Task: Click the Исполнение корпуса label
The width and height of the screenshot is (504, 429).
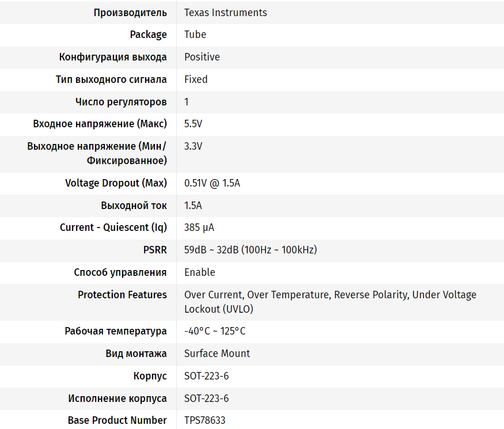Action: [118, 398]
